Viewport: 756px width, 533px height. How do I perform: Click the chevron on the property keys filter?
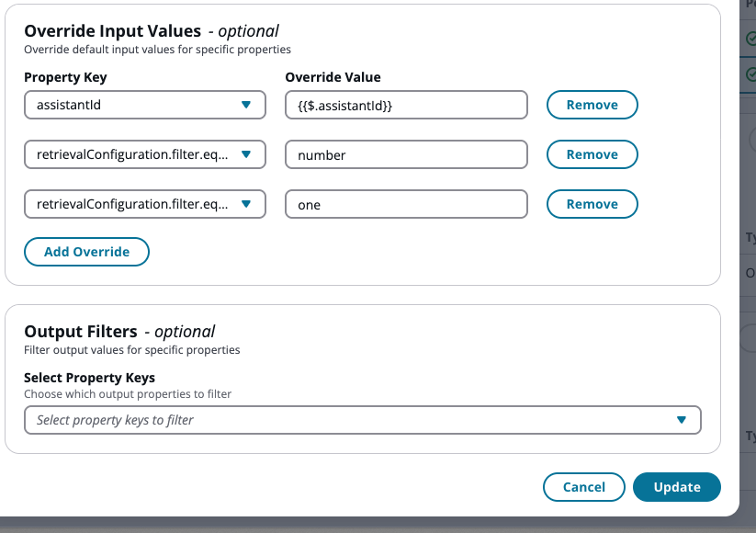coord(681,420)
